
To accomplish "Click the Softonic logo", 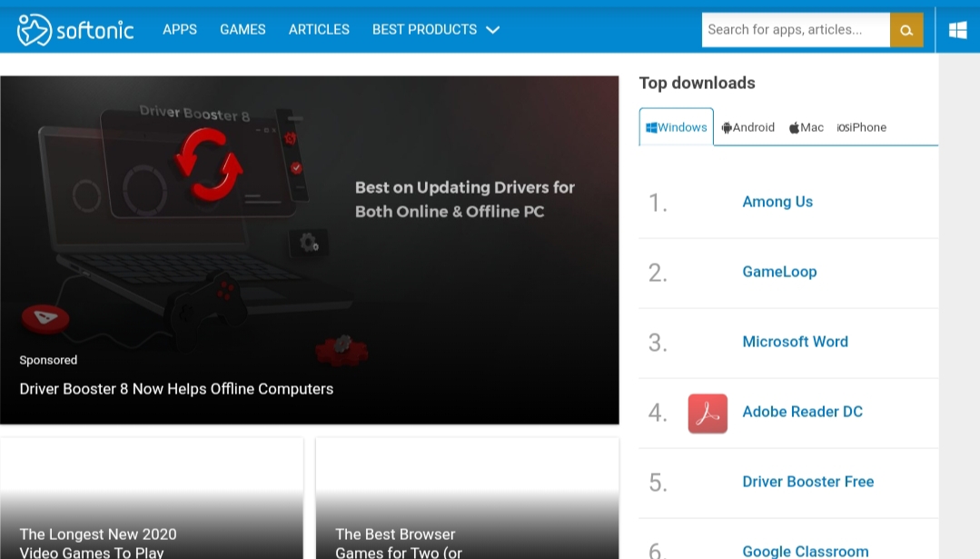I will pyautogui.click(x=75, y=29).
